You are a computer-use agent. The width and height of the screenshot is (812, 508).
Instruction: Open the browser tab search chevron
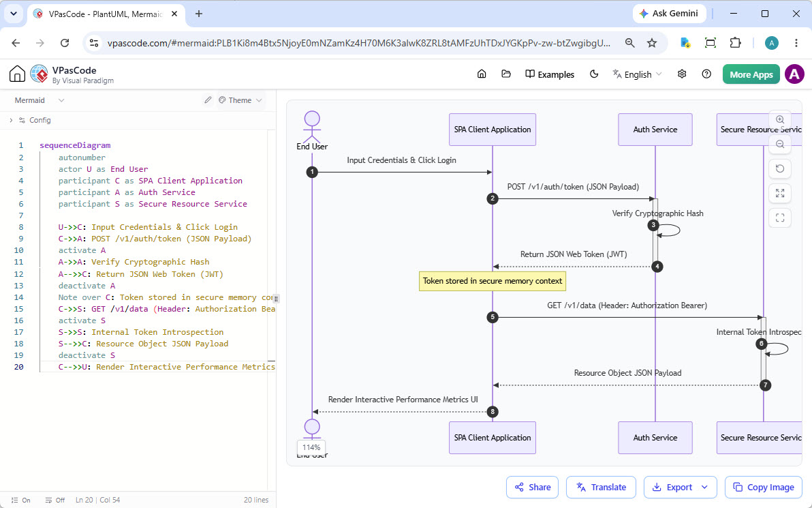click(14, 14)
